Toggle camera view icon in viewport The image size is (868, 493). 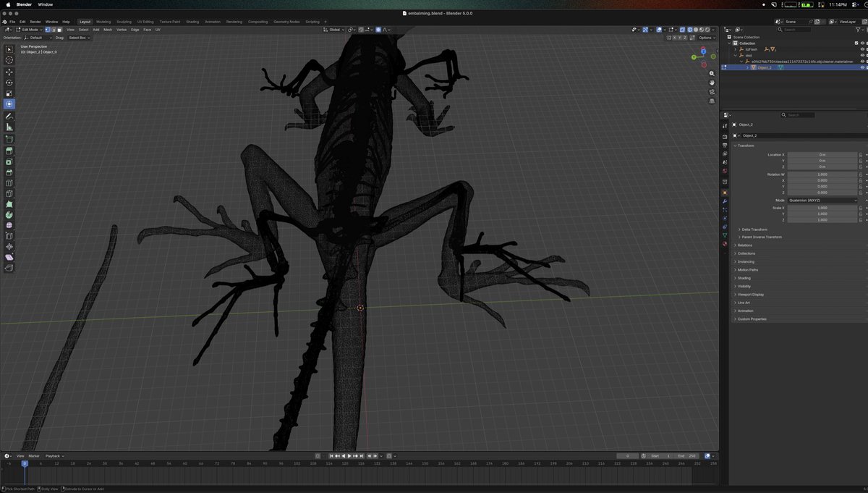[x=712, y=92]
